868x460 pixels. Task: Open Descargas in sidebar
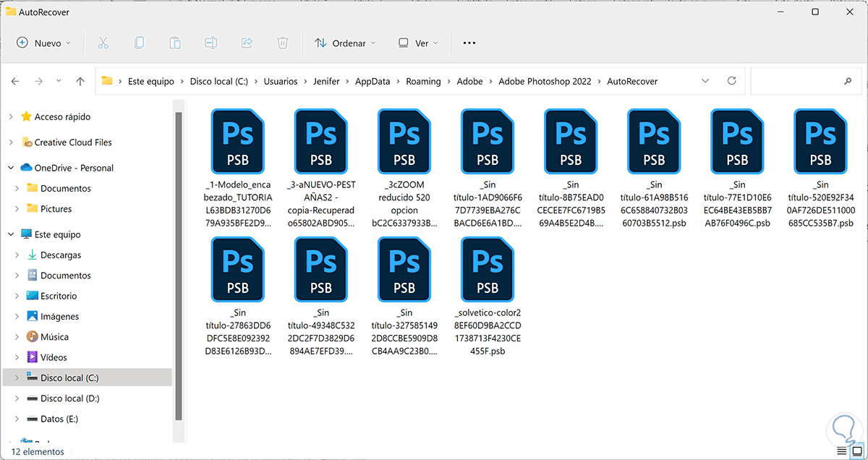tap(61, 255)
